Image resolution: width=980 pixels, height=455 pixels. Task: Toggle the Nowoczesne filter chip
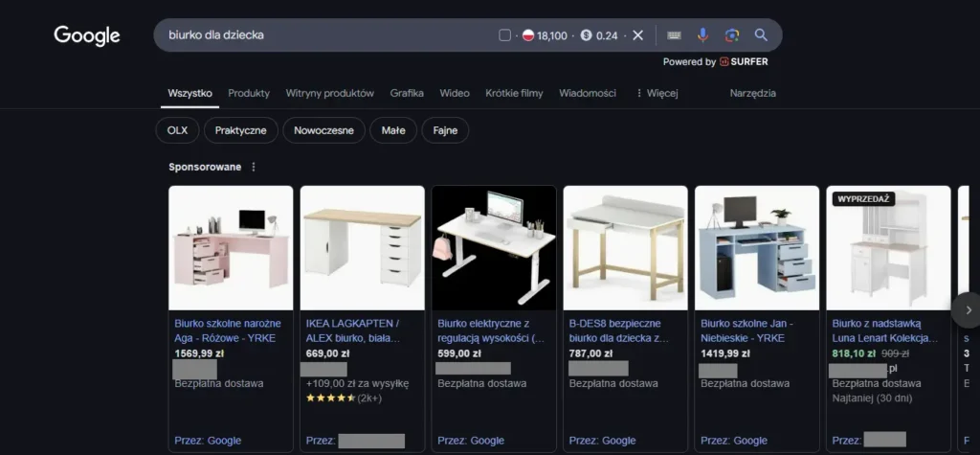324,130
